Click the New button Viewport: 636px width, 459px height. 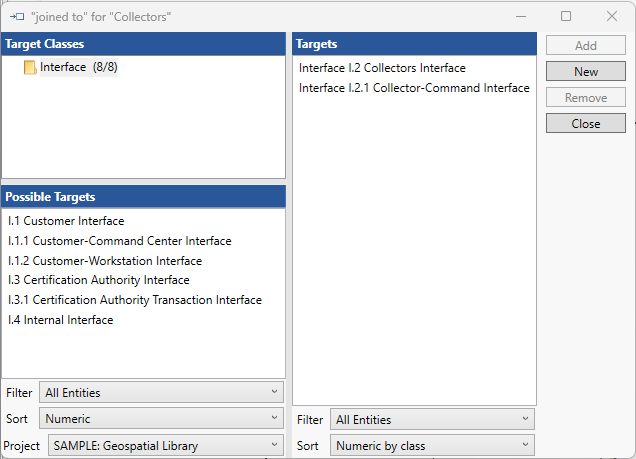click(586, 72)
